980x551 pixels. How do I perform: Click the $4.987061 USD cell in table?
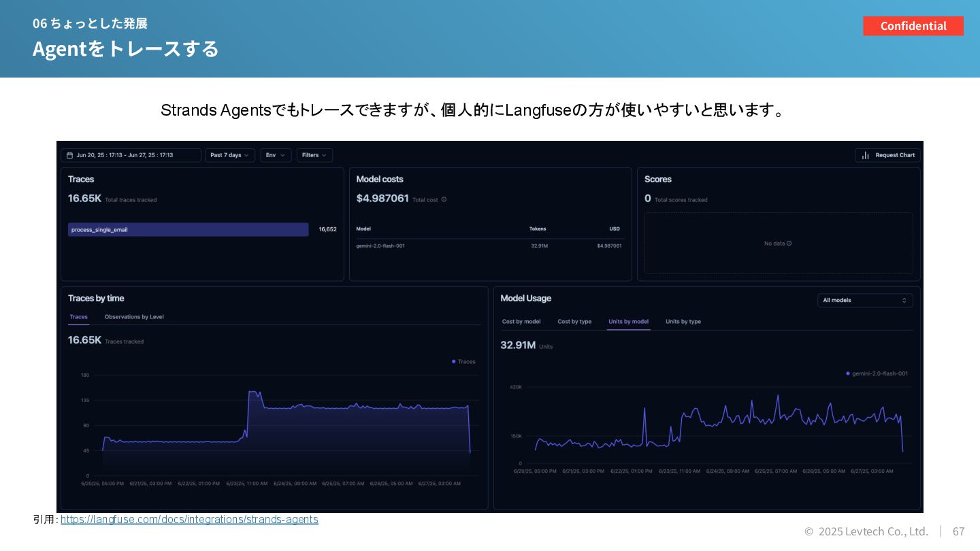coord(609,246)
